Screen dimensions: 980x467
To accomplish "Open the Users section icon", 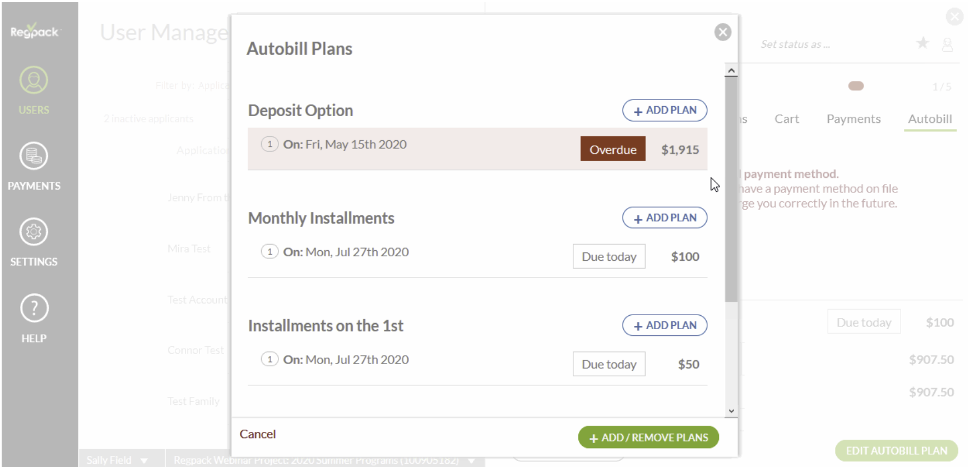I will click(x=34, y=81).
